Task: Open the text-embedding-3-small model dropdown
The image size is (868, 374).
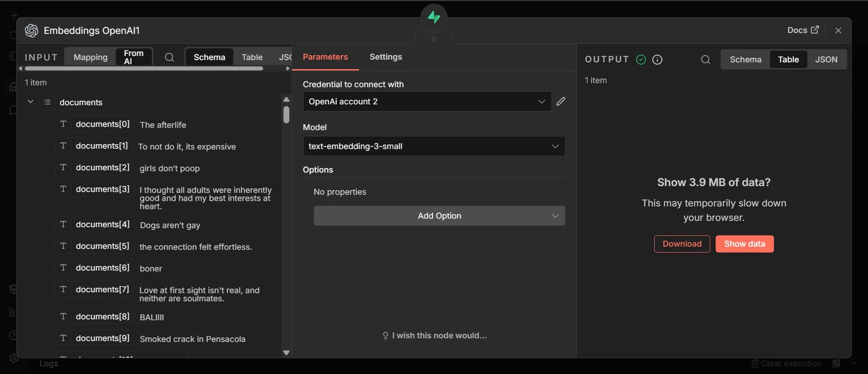Action: click(x=434, y=146)
